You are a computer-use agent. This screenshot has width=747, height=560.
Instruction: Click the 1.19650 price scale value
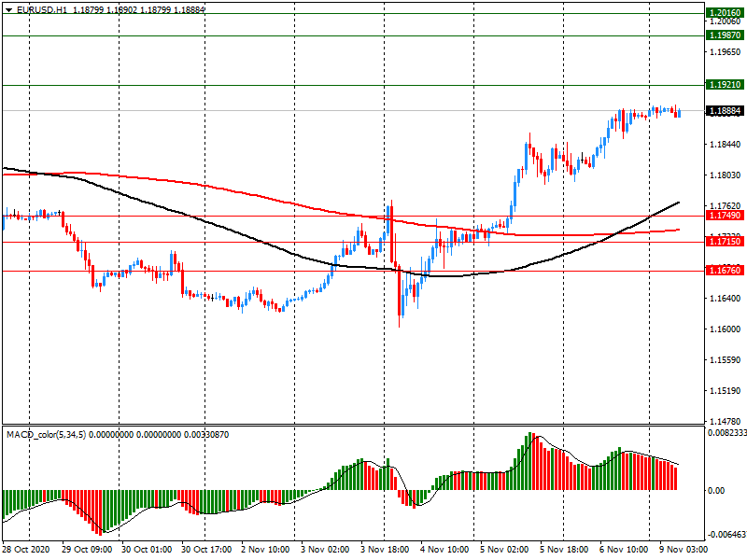pyautogui.click(x=726, y=52)
